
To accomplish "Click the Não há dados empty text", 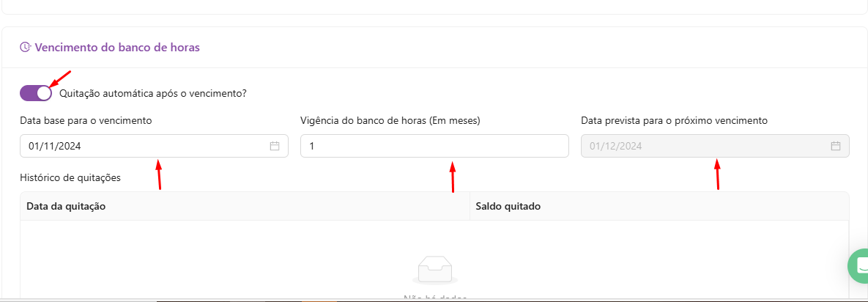I will [435, 298].
